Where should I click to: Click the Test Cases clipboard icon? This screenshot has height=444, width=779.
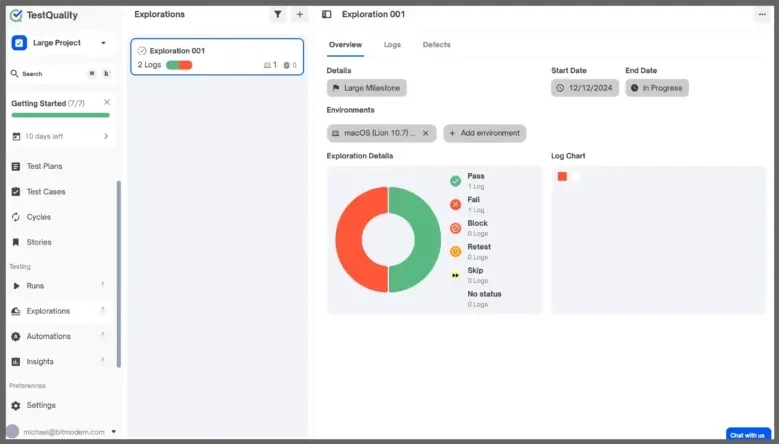(16, 192)
